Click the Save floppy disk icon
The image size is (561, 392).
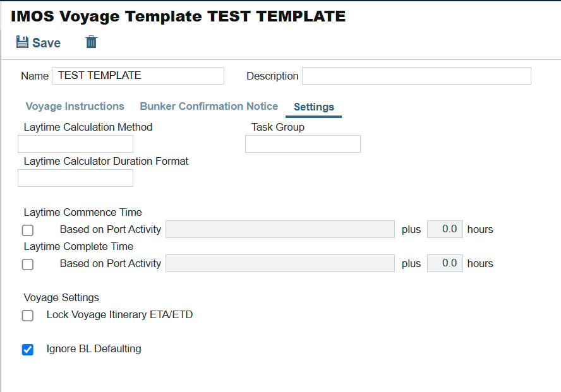(x=22, y=42)
